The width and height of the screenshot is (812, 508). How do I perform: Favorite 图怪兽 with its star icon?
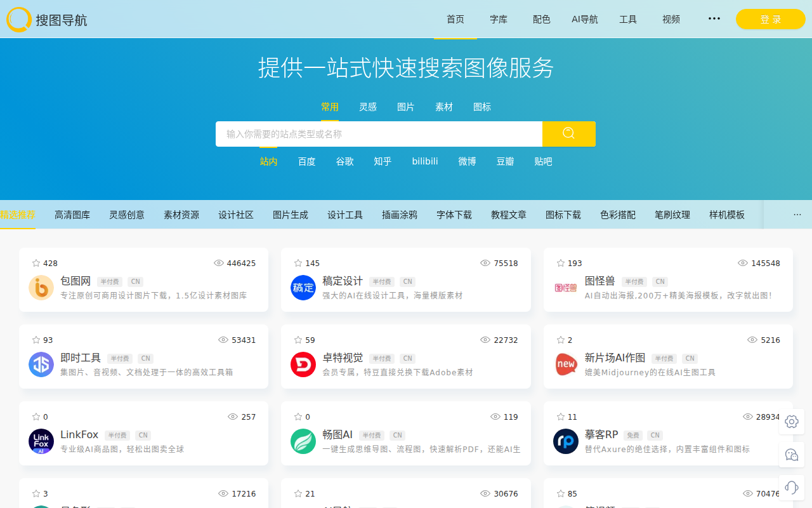pyautogui.click(x=561, y=263)
